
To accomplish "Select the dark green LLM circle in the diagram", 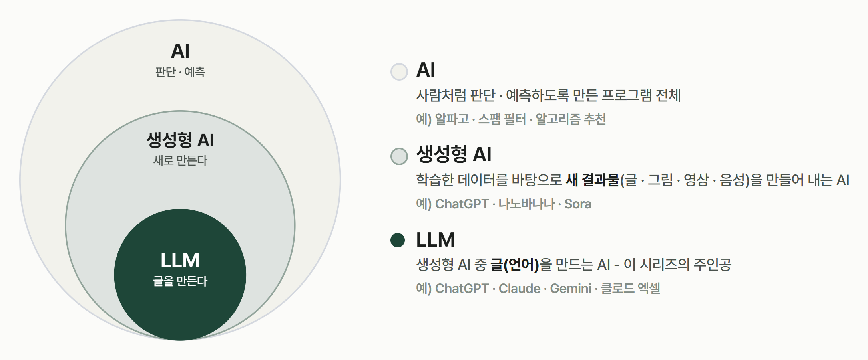I will pyautogui.click(x=180, y=275).
